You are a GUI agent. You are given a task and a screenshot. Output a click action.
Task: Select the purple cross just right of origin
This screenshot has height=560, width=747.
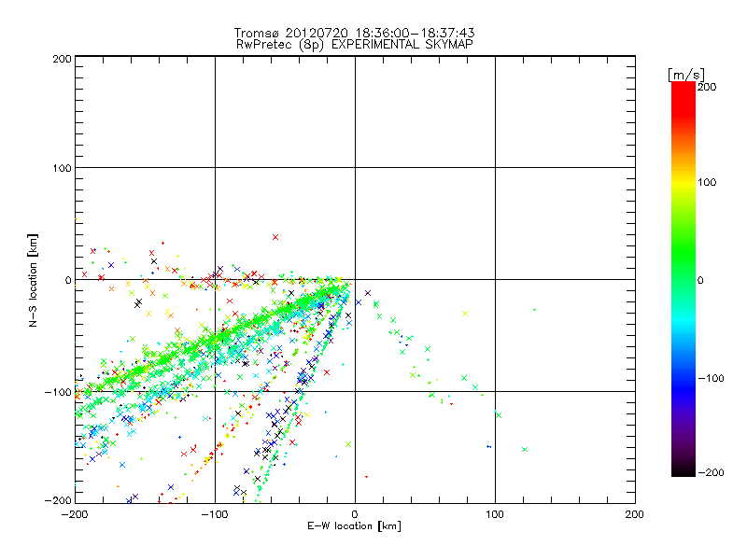click(x=368, y=293)
